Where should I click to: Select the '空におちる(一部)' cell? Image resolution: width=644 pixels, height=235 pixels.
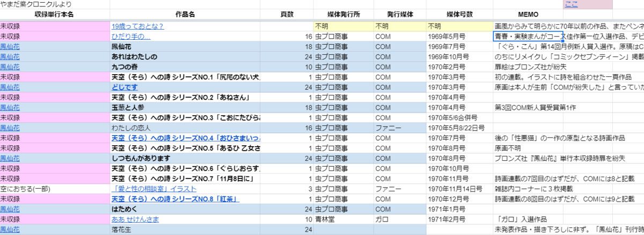[55, 189]
